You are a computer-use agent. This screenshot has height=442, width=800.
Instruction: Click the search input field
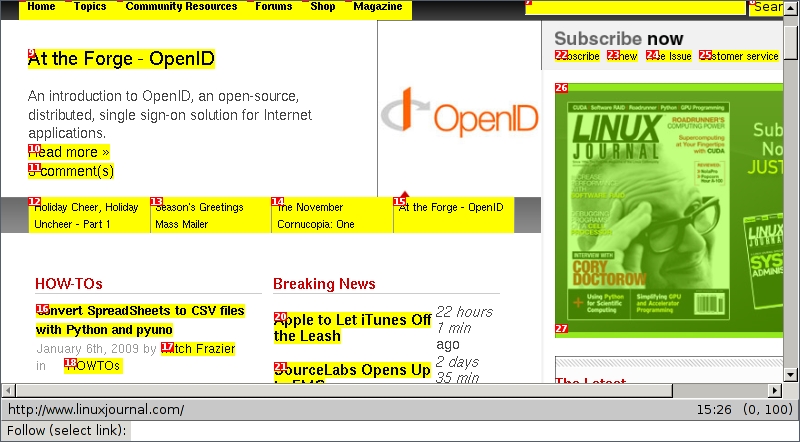[636, 7]
